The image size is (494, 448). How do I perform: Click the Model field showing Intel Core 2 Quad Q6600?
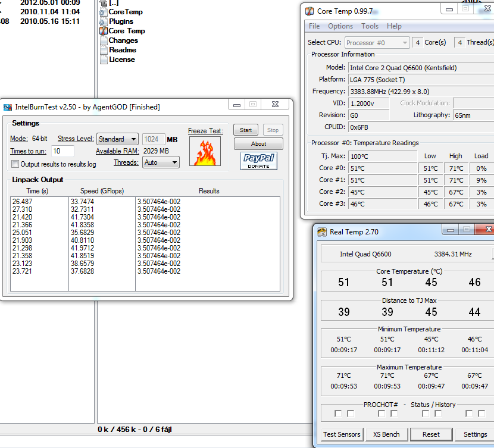421,68
